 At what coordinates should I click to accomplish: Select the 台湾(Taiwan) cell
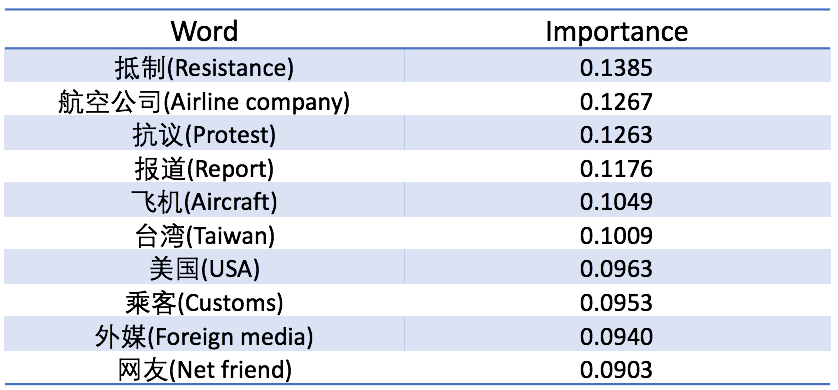point(204,236)
